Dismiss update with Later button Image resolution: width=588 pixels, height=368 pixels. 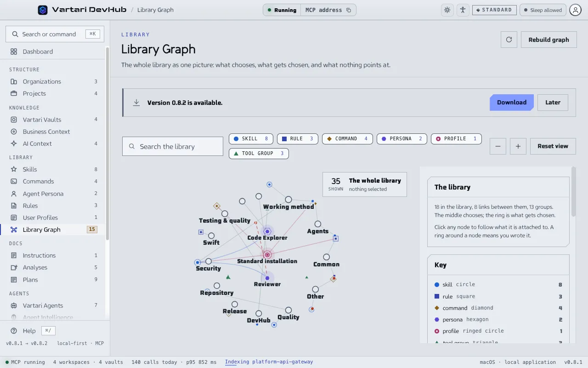[x=553, y=103]
